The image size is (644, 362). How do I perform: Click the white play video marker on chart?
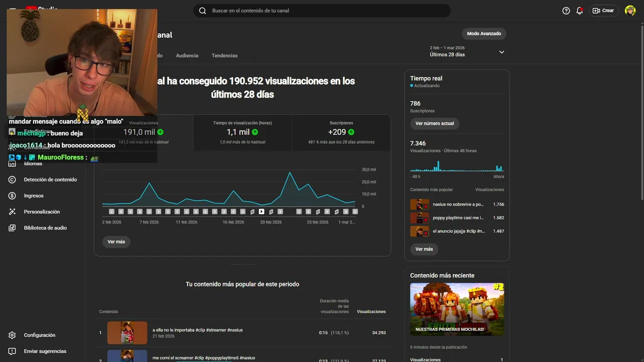click(262, 212)
